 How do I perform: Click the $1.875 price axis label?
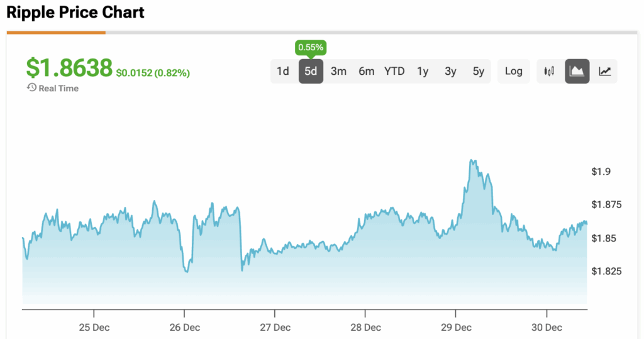[x=604, y=204]
